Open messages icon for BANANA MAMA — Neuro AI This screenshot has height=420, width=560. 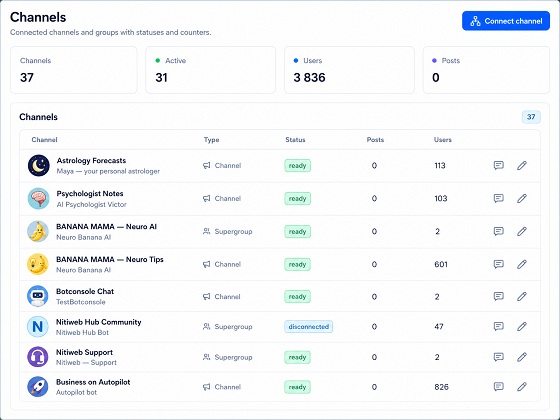click(499, 231)
